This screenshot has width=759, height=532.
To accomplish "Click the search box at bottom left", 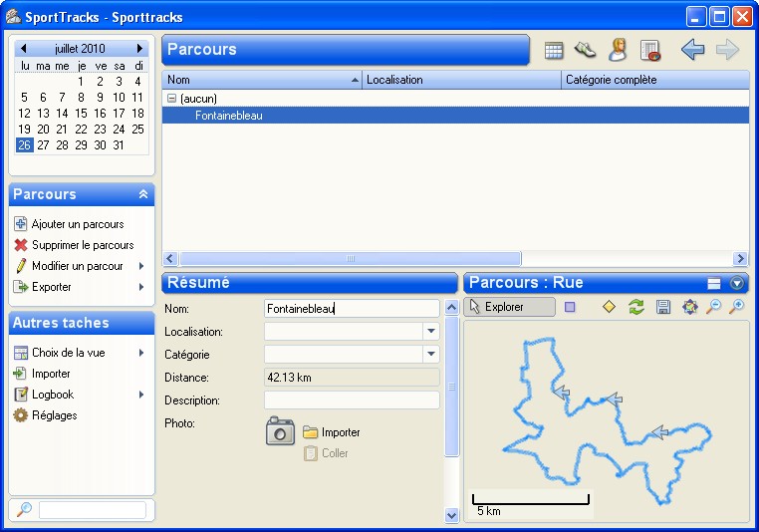I will [93, 510].
